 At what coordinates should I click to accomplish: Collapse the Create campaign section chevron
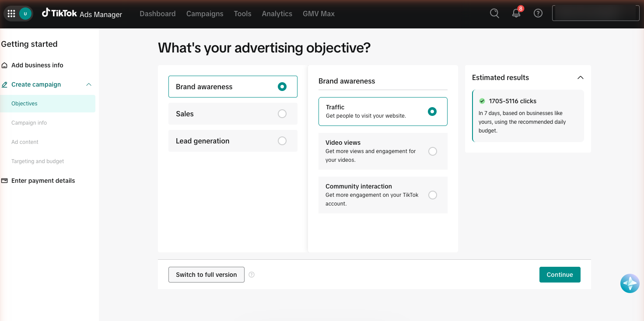coord(89,84)
